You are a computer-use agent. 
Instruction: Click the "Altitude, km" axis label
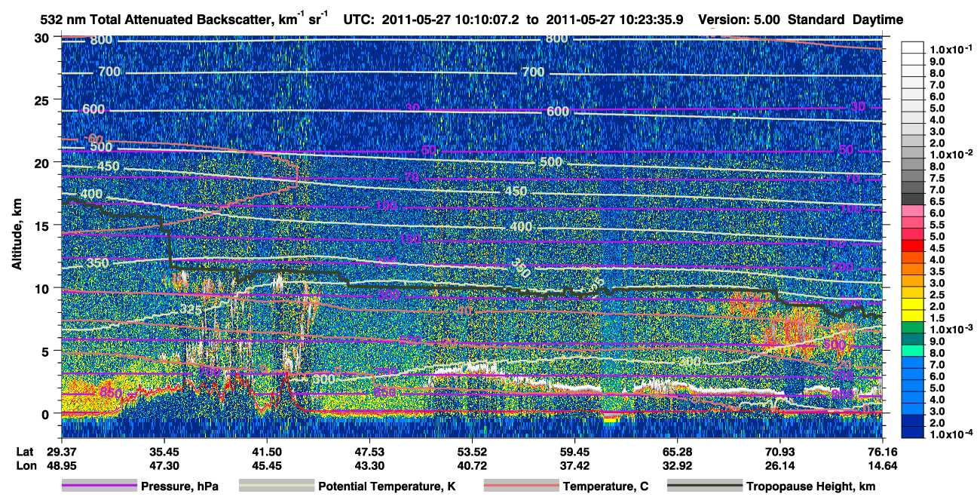point(17,236)
